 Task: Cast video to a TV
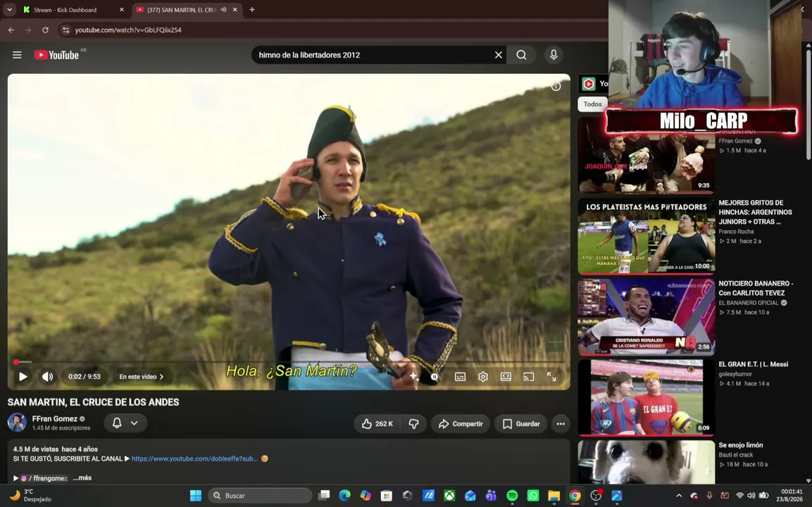528,377
